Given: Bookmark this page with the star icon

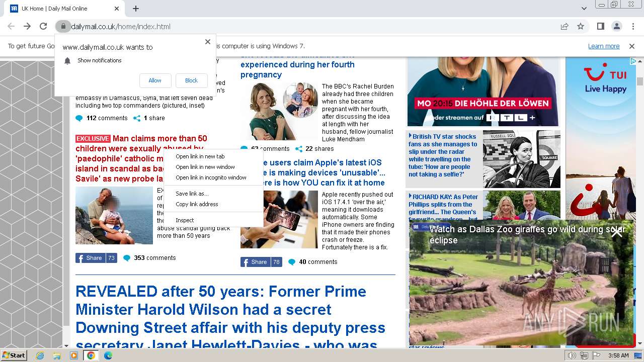Looking at the screenshot, I should coord(581,27).
